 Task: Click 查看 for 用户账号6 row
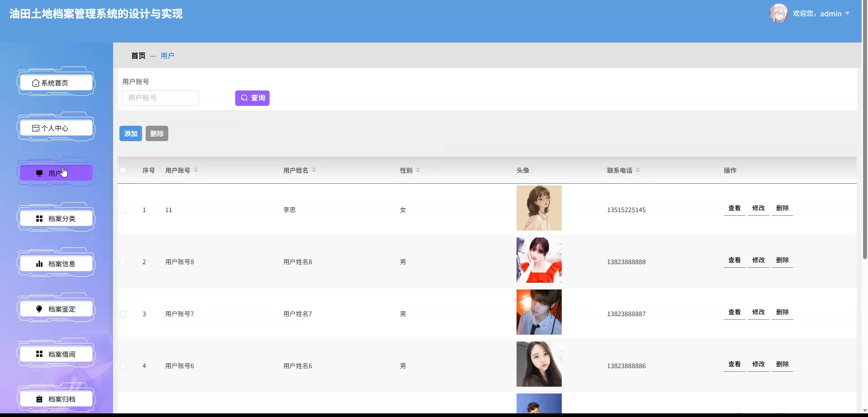(735, 364)
